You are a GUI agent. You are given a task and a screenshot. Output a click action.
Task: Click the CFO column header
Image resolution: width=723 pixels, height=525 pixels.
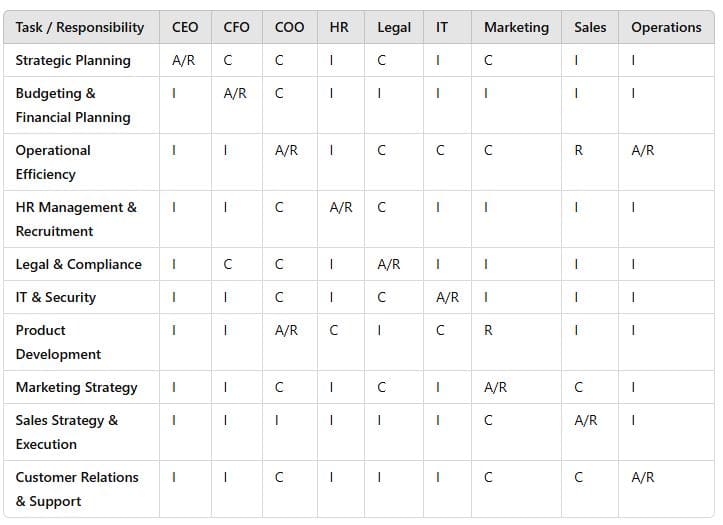236,27
